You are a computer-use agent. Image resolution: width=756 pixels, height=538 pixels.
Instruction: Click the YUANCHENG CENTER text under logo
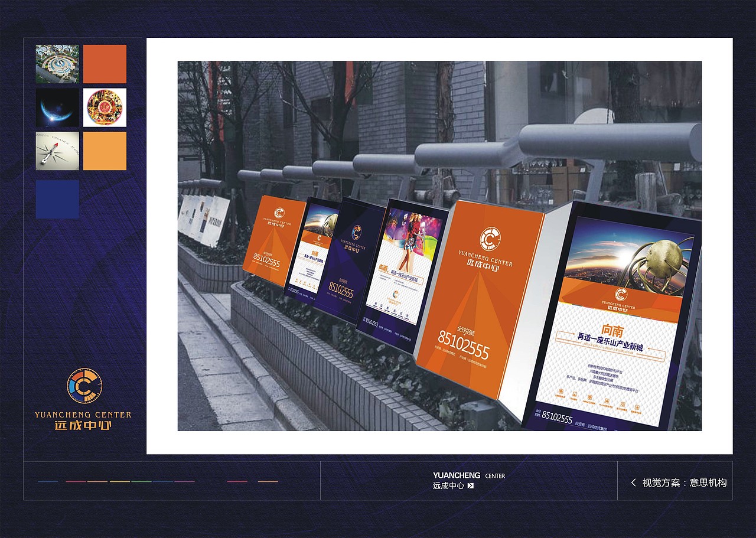tap(83, 415)
